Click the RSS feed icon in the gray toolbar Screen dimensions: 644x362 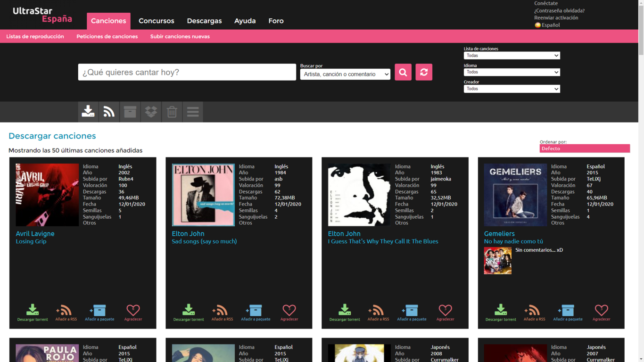(x=109, y=112)
